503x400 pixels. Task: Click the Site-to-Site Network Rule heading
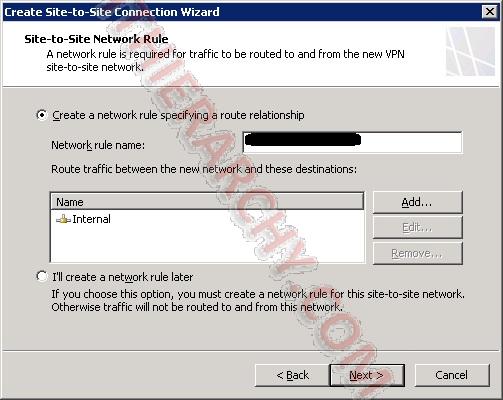[96, 39]
